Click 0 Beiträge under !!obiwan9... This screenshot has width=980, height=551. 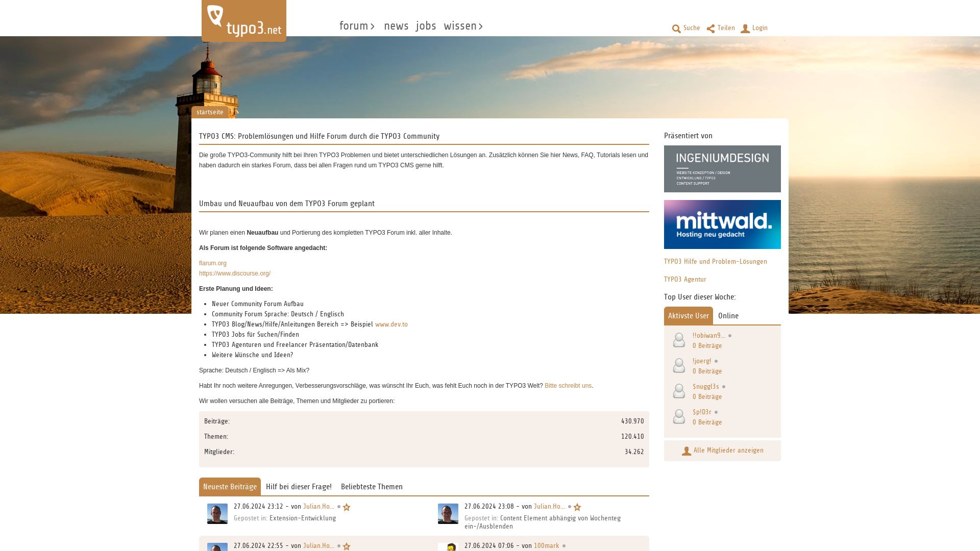pos(707,346)
